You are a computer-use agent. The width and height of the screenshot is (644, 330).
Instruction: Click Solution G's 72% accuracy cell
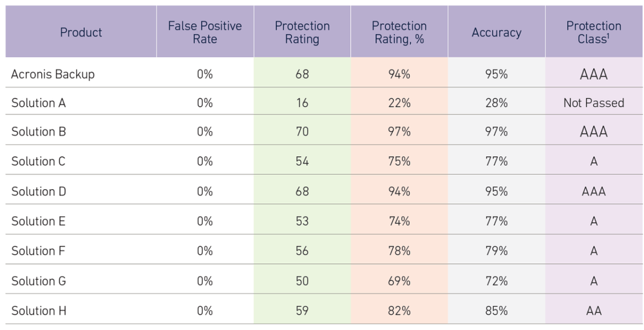496,281
